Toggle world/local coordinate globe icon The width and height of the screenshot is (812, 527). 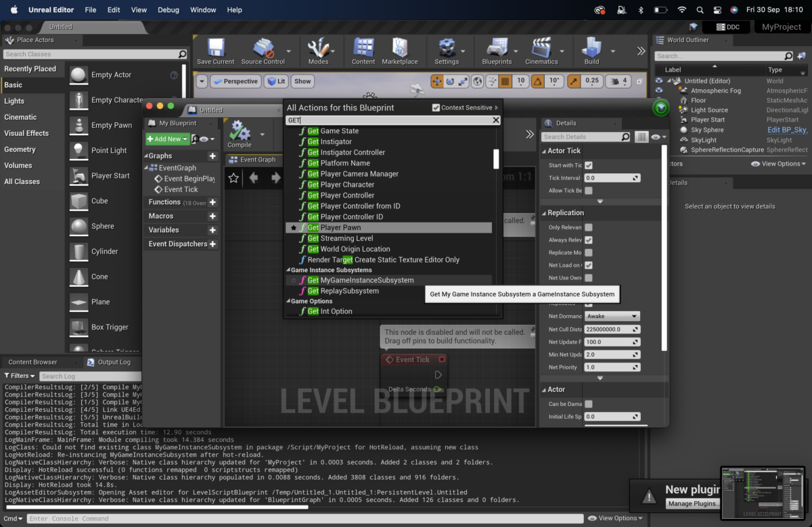click(x=478, y=81)
